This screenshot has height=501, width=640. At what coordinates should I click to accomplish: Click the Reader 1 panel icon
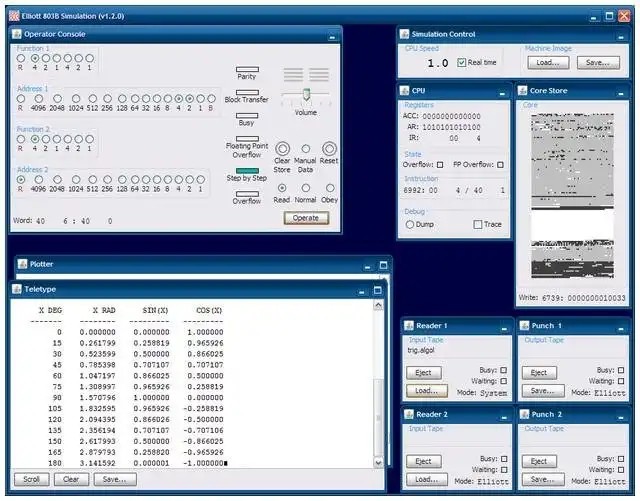point(409,325)
